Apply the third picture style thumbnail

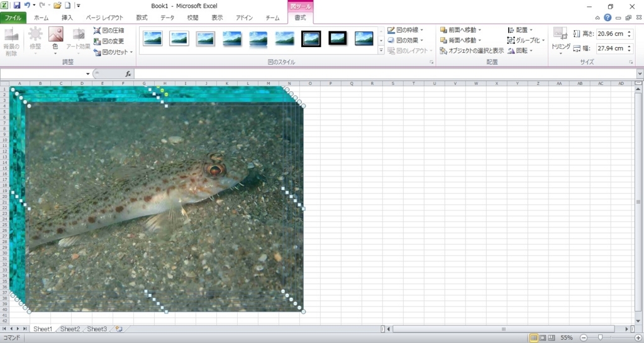(206, 38)
